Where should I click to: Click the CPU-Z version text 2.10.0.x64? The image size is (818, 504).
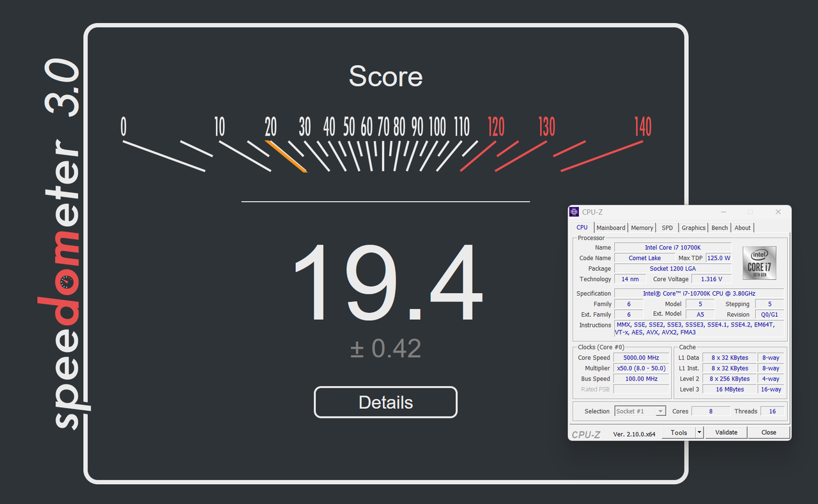(x=634, y=434)
